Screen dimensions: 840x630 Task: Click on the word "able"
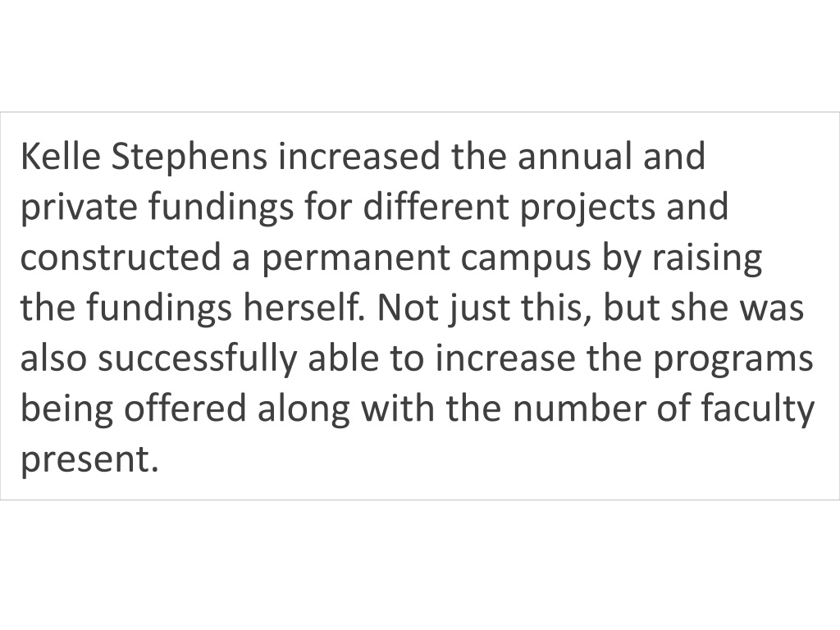tap(344, 358)
